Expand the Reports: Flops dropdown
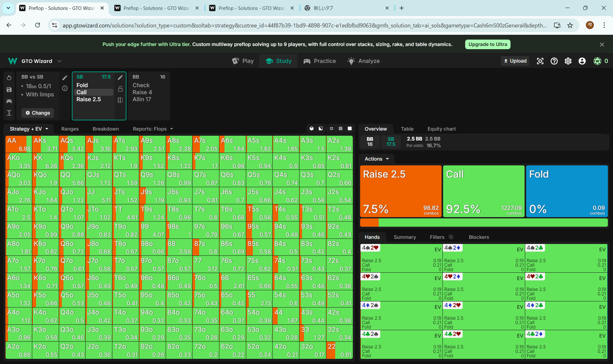The image size is (613, 364). 153,129
